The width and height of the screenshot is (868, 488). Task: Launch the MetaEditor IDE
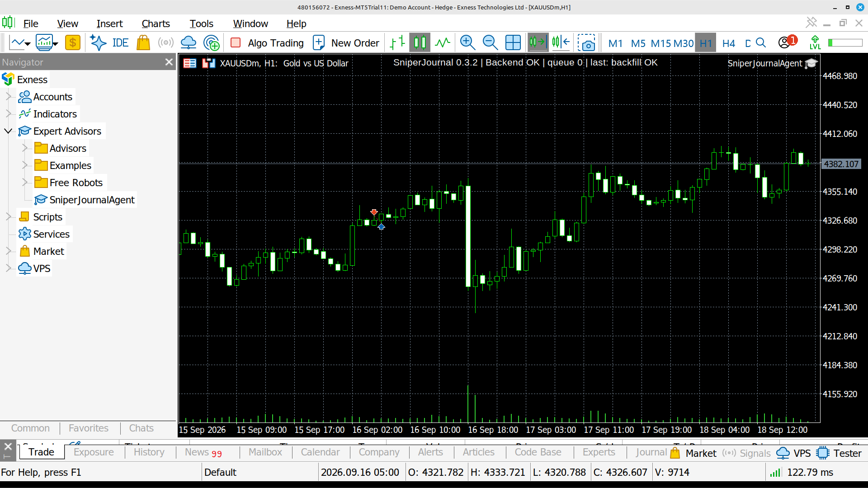(120, 43)
